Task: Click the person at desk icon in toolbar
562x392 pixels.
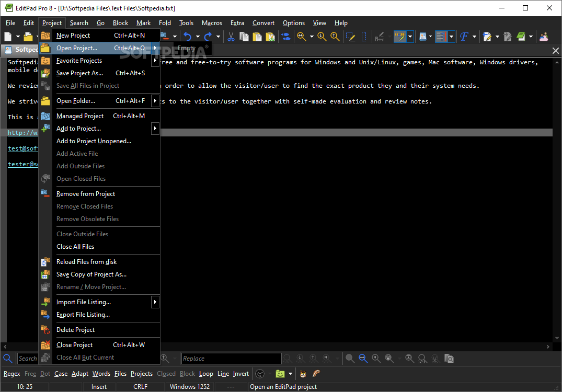Action: [x=544, y=36]
